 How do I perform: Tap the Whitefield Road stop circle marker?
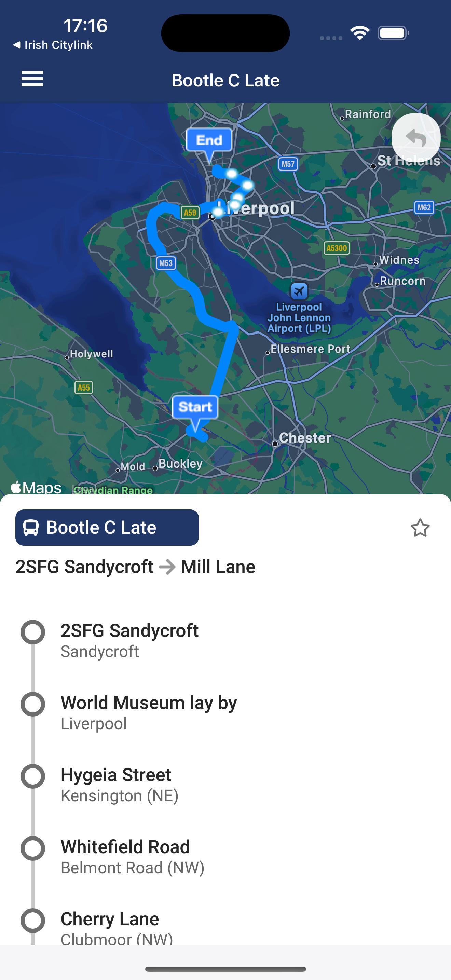click(x=33, y=848)
